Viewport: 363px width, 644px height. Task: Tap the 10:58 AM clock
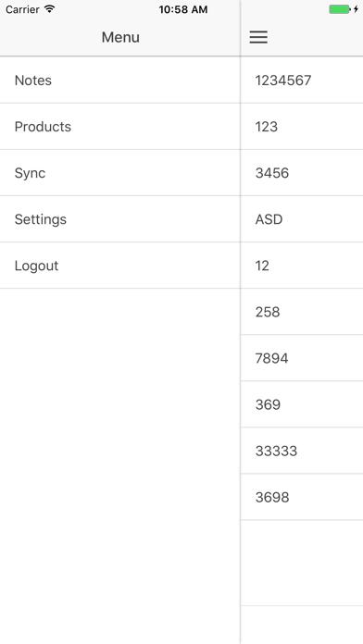[x=183, y=9]
